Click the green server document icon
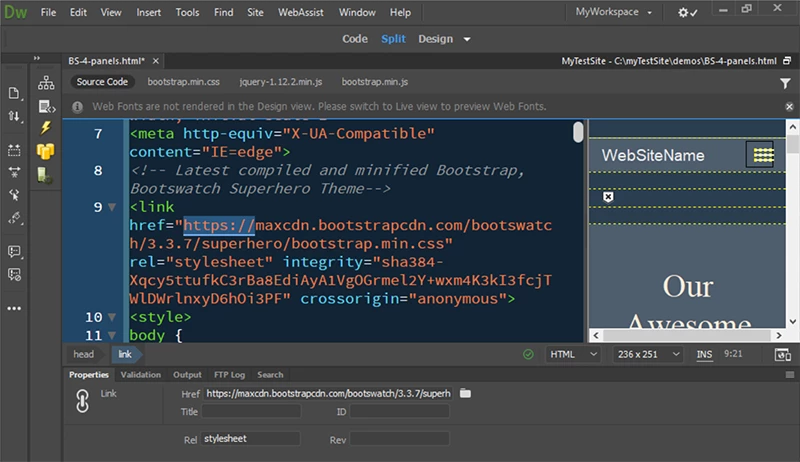Screen dimensions: 800x462 [x=44, y=175]
